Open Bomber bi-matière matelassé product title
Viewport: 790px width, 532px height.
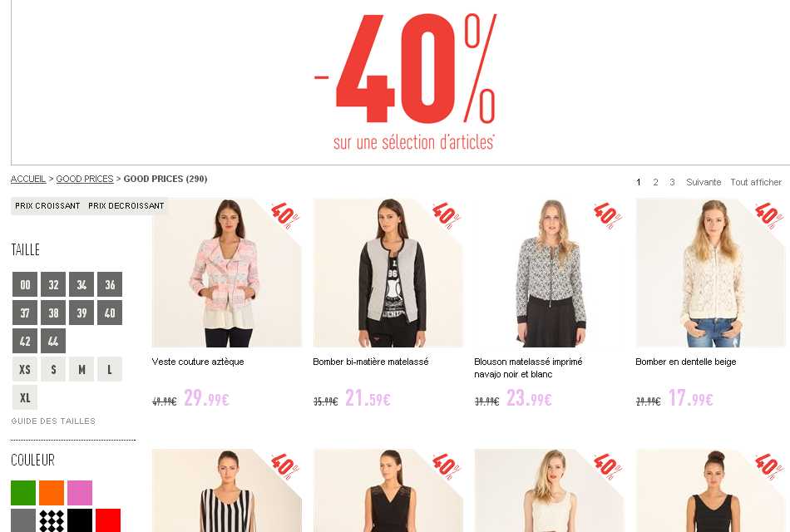click(x=371, y=362)
